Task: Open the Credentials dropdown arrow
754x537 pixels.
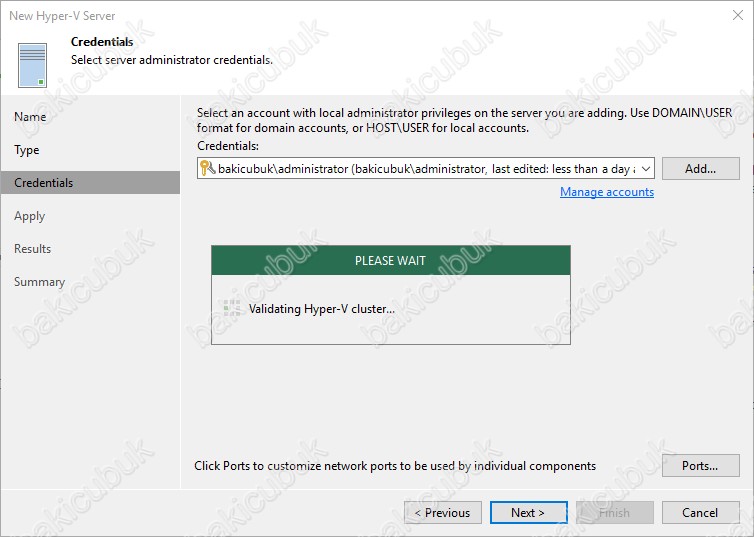Action: (646, 169)
